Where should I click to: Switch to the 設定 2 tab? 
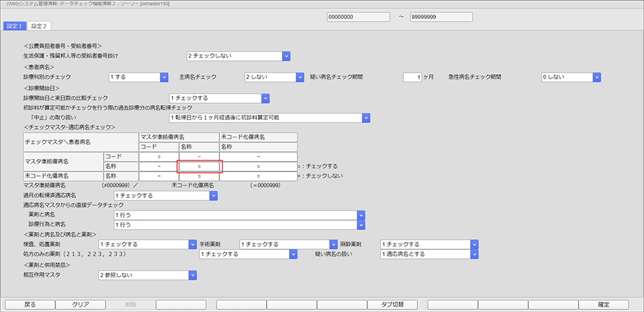[x=41, y=26]
